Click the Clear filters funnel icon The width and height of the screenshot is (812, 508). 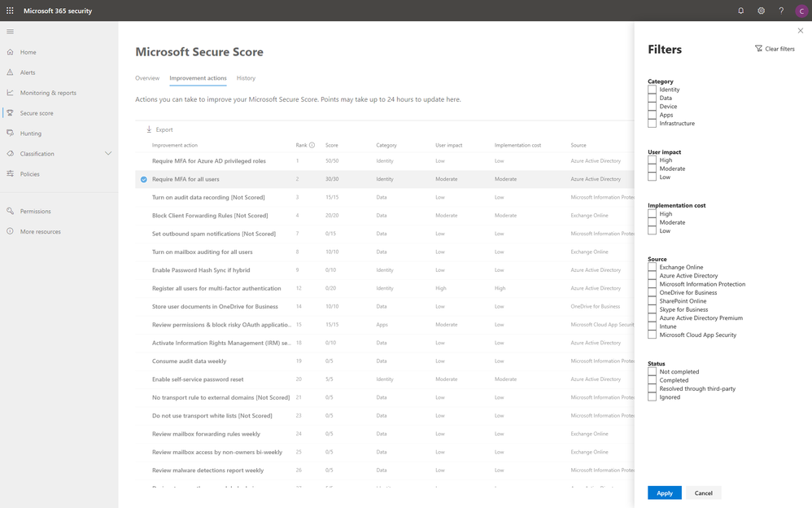click(x=758, y=48)
